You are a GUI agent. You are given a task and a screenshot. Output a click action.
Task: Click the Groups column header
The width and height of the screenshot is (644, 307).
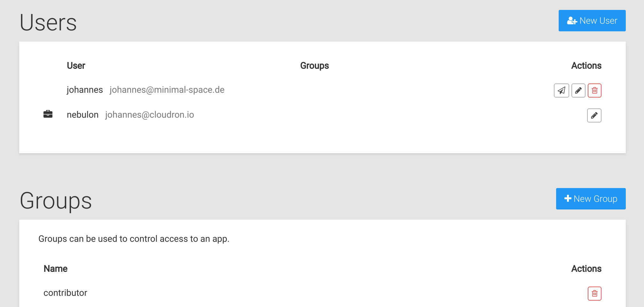pos(314,66)
